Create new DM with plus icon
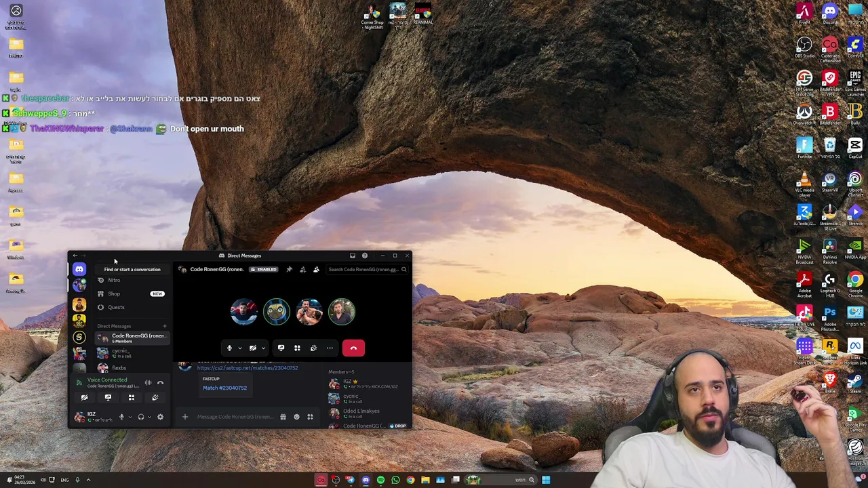The width and height of the screenshot is (868, 488). pyautogui.click(x=164, y=326)
